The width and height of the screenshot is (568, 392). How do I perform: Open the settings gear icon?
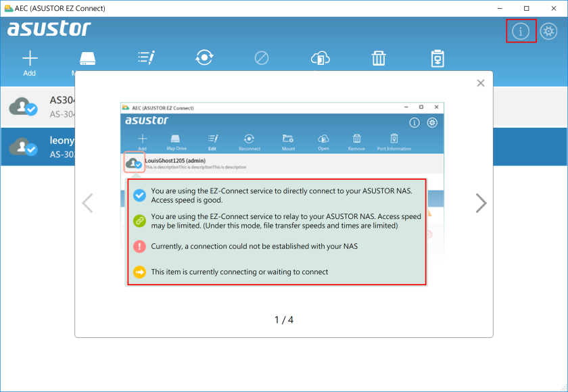click(548, 31)
